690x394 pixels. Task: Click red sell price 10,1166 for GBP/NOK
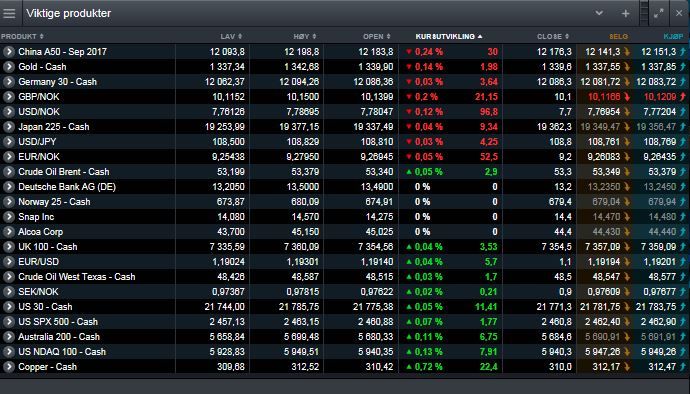pyautogui.click(x=604, y=97)
